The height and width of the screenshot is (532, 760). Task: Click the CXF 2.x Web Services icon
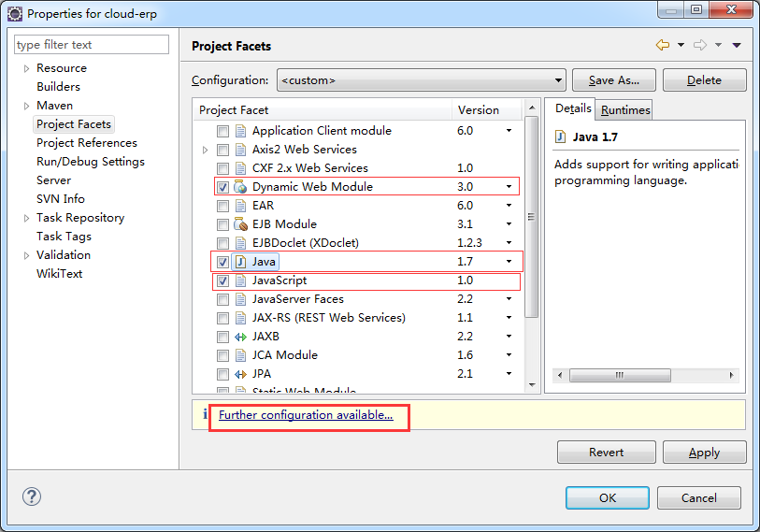[240, 168]
